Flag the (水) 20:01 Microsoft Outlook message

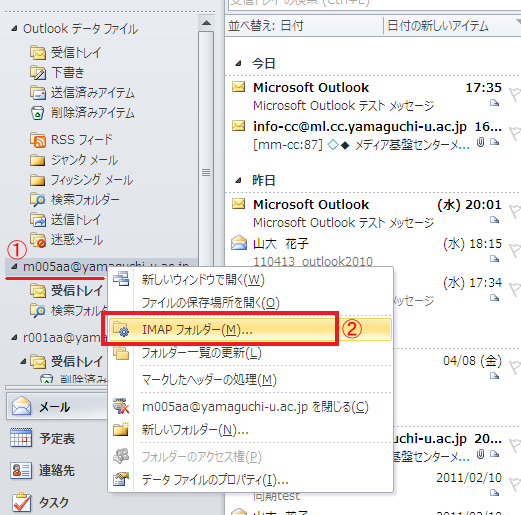click(515, 212)
